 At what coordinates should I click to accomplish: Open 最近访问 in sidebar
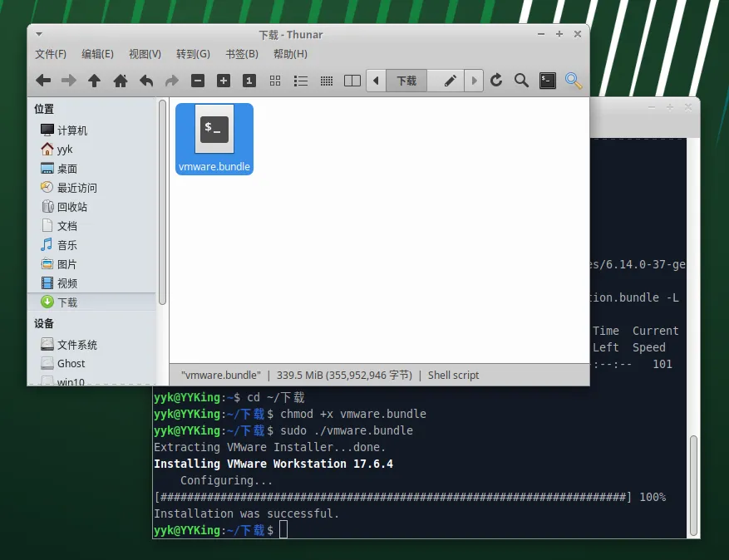pyautogui.click(x=93, y=187)
